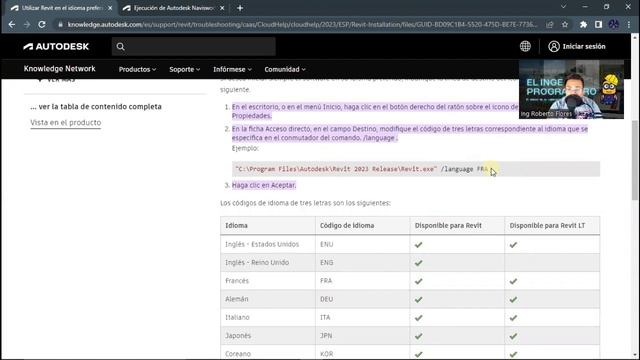Screen dimensions: 640x360
Task: Close the Ejecución de Autodesk Navisworks tab
Action: coord(222,8)
